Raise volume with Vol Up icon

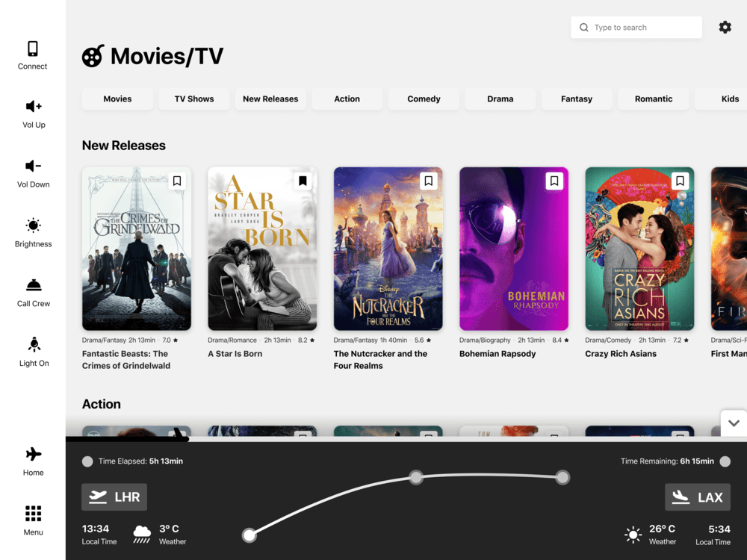coord(34,106)
